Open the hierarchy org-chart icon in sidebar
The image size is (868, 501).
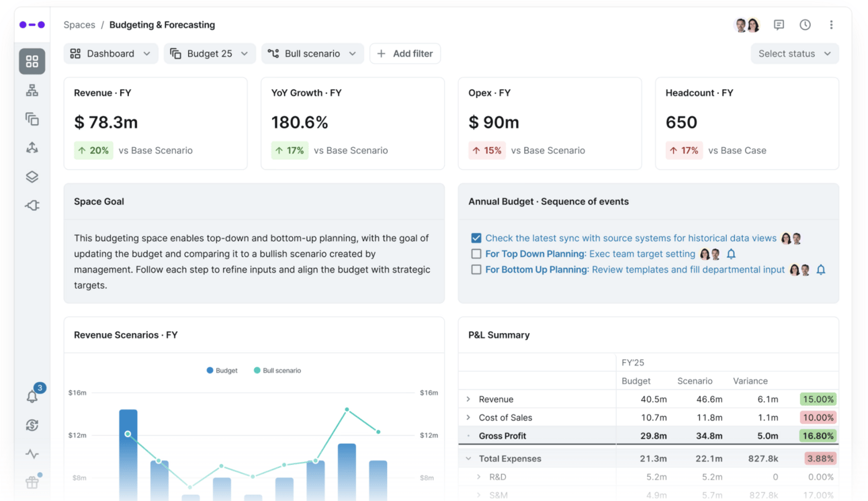[32, 91]
